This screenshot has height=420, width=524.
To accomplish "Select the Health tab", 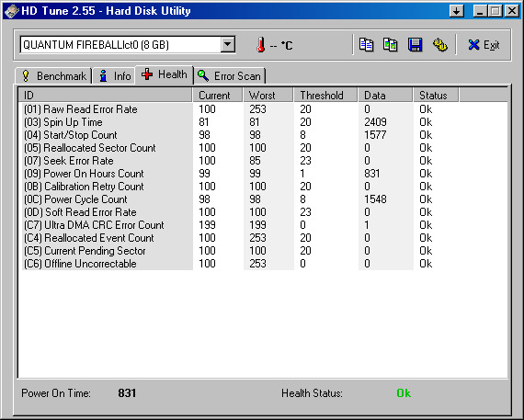I will coord(164,74).
